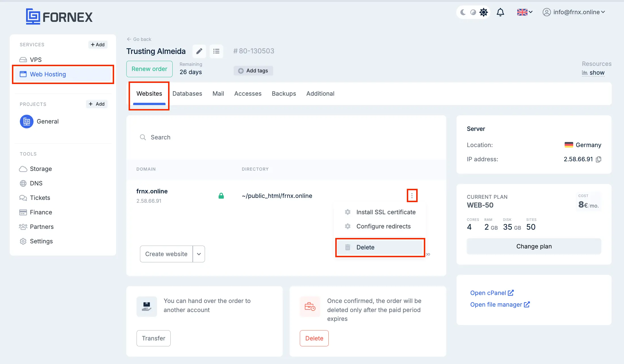Click the delete order briefcase icon
Viewport: 624px width, 364px height.
click(310, 307)
